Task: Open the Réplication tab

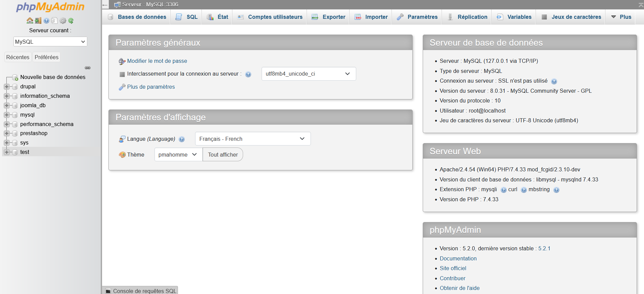Action: (467, 17)
